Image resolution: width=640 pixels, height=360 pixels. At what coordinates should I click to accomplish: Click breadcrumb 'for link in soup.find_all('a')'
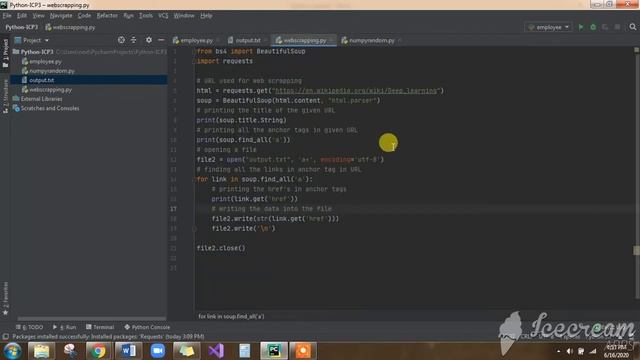[231, 316]
